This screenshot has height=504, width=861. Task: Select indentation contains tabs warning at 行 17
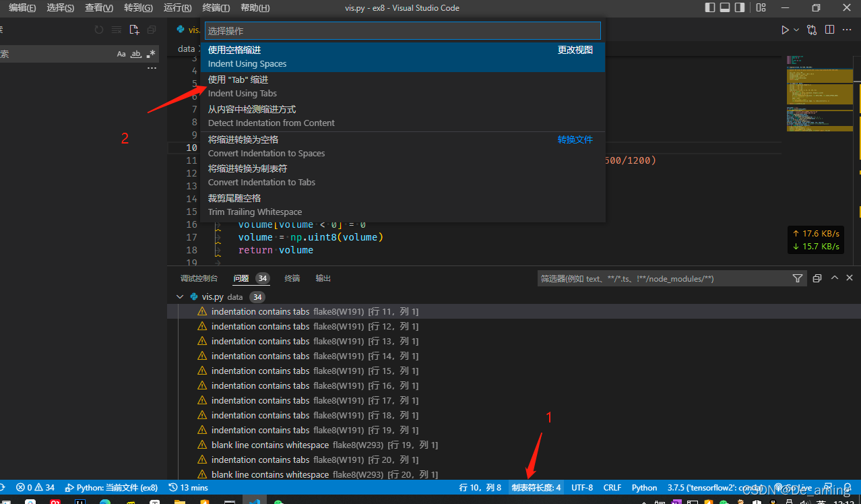(514, 400)
